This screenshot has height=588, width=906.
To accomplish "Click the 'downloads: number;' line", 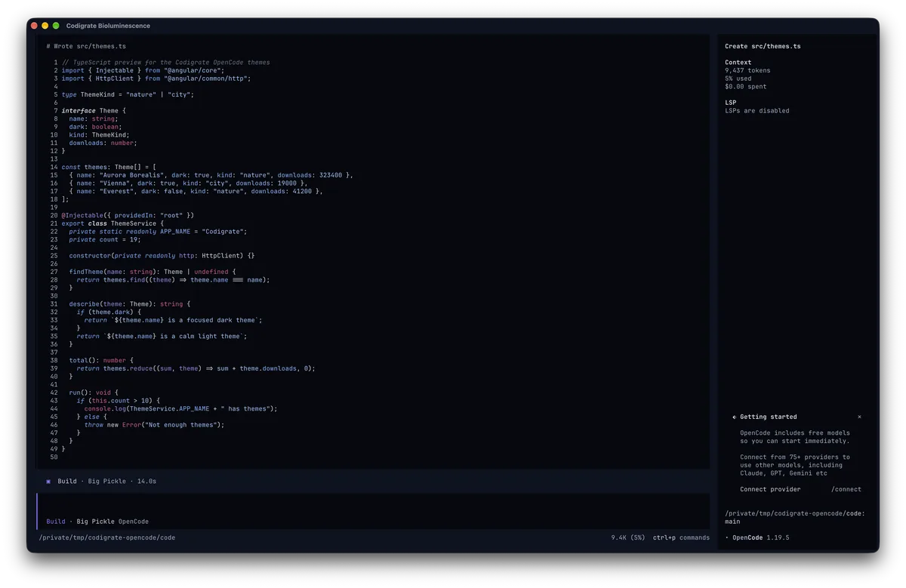I will tap(103, 143).
